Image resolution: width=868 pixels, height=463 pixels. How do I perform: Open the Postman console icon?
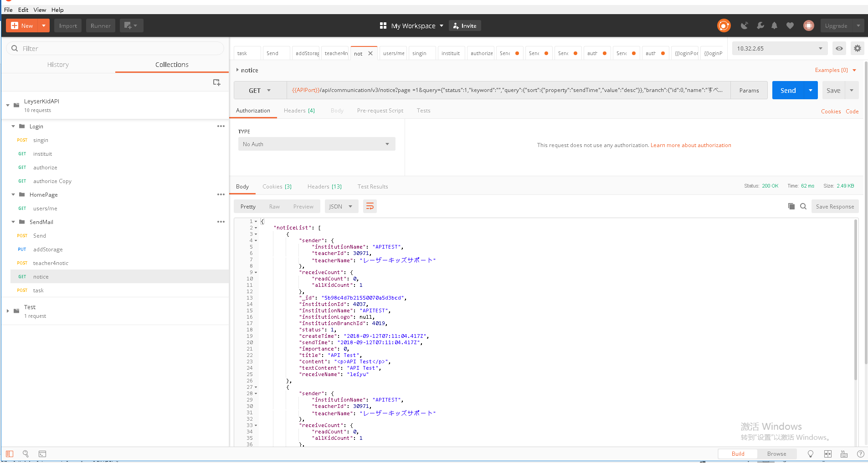coord(42,454)
